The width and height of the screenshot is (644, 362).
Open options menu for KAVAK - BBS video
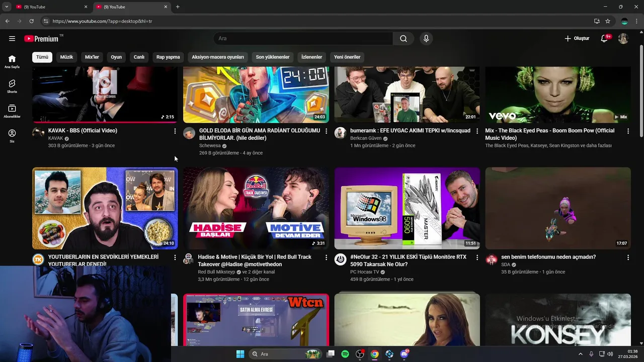[x=175, y=131]
